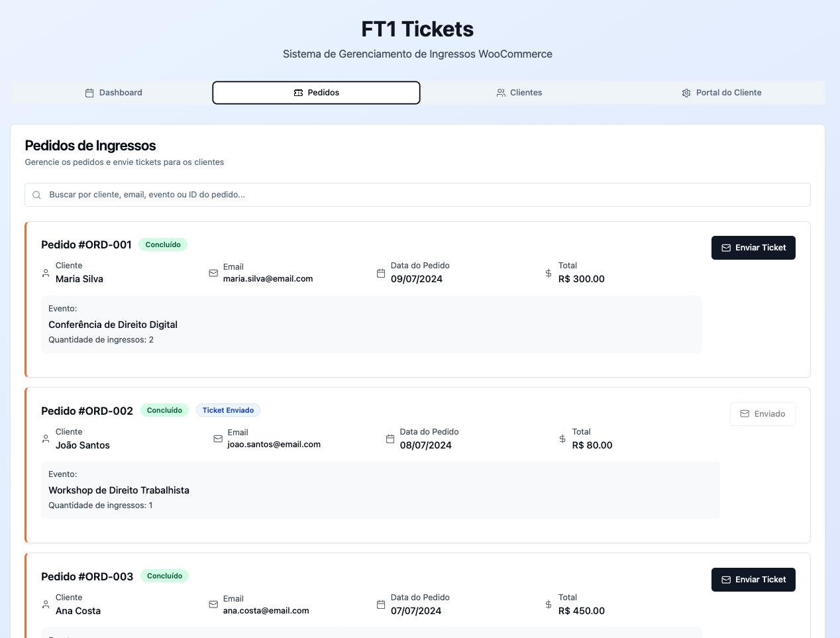Click the envelope icon beside ana.costa@email.com

point(213,604)
